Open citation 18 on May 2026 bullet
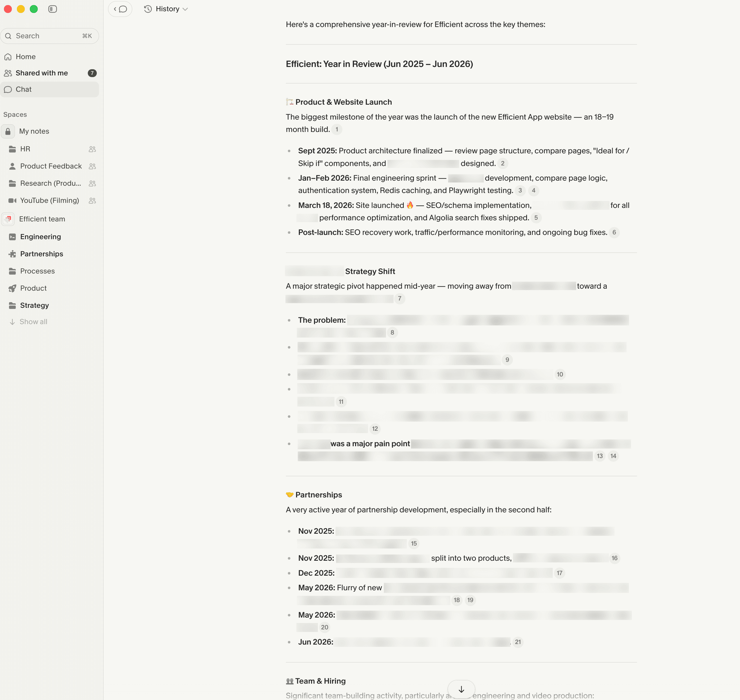Viewport: 740px width, 700px height. [457, 600]
